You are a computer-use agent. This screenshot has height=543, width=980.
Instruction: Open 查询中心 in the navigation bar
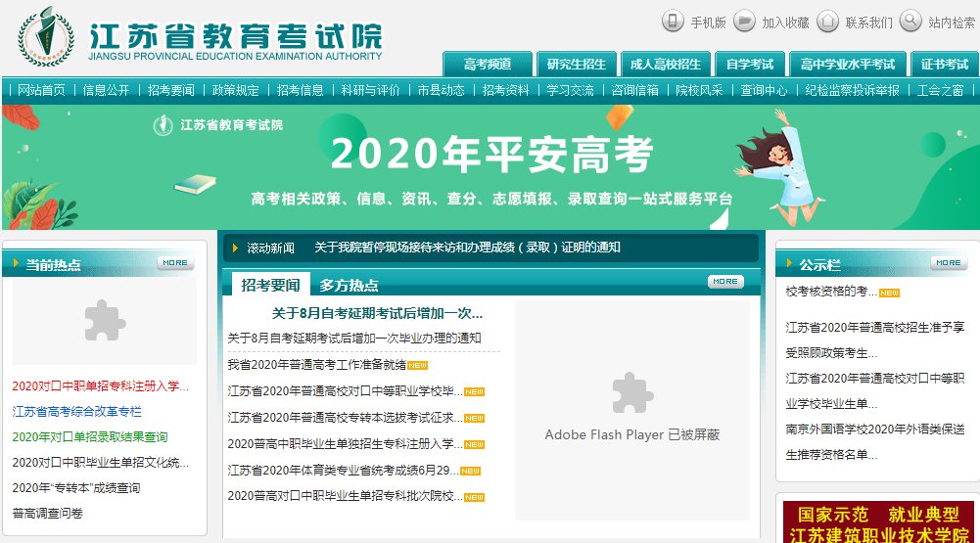tap(764, 91)
